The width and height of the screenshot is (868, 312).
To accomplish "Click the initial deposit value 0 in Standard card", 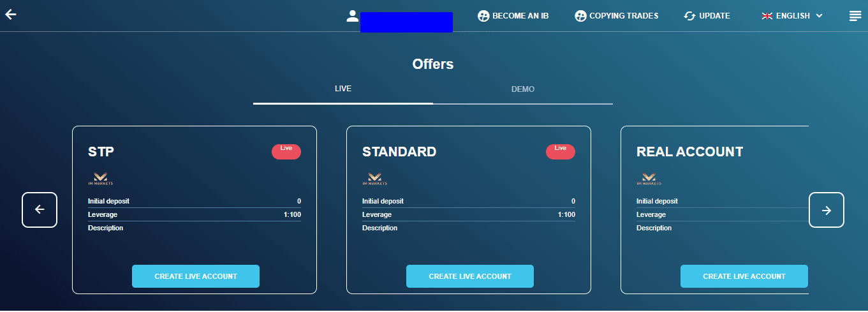I will coord(573,201).
